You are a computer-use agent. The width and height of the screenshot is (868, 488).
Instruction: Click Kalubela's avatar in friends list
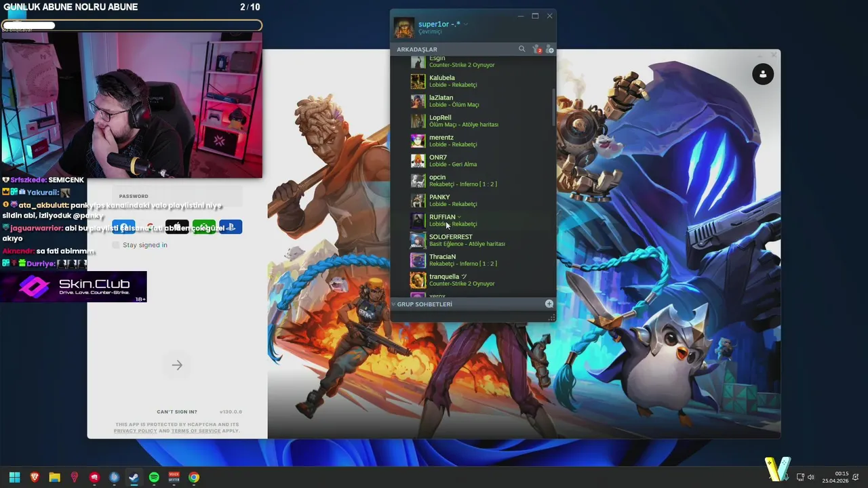(x=418, y=81)
